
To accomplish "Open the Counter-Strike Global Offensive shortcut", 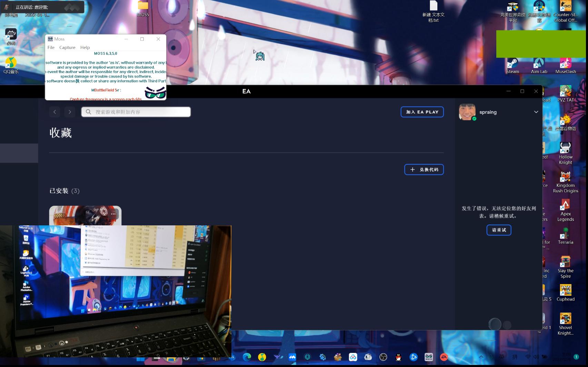I will pyautogui.click(x=566, y=11).
